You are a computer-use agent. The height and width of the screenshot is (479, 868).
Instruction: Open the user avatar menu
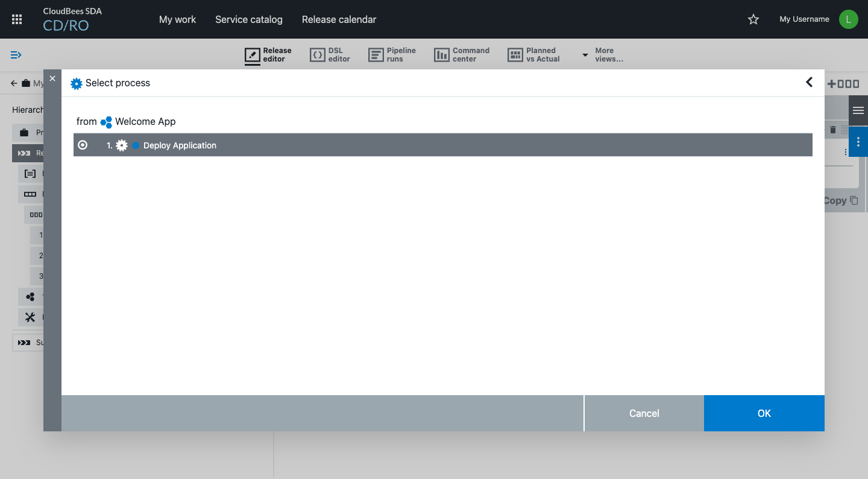click(848, 19)
